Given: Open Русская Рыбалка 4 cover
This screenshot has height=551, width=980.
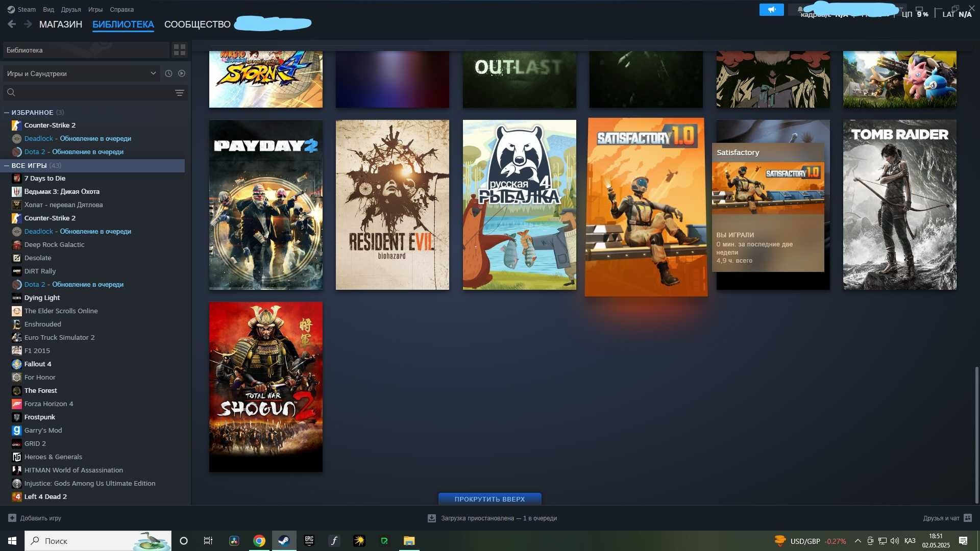Looking at the screenshot, I should 519,205.
